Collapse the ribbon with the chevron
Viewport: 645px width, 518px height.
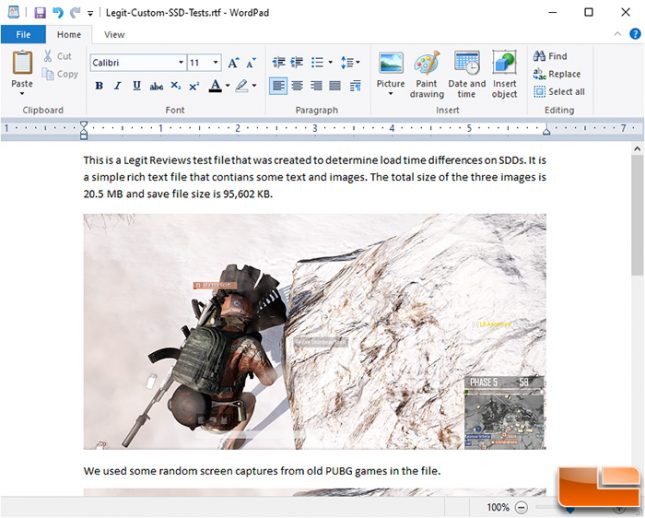617,34
